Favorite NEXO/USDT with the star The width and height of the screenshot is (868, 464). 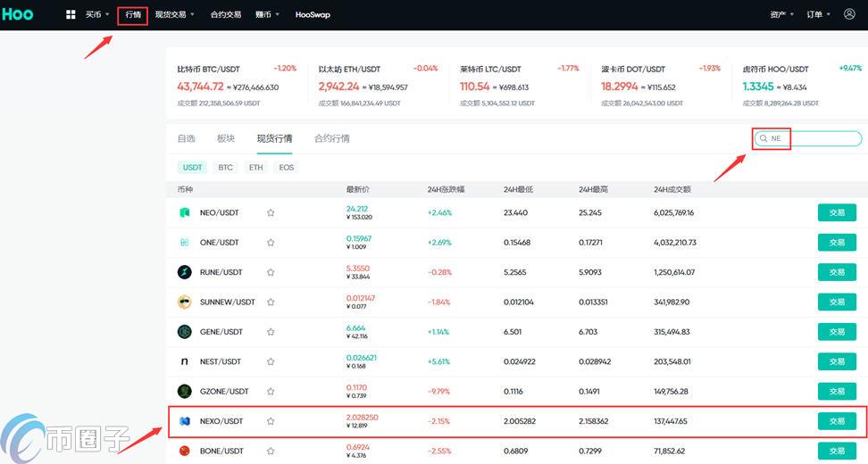click(271, 421)
